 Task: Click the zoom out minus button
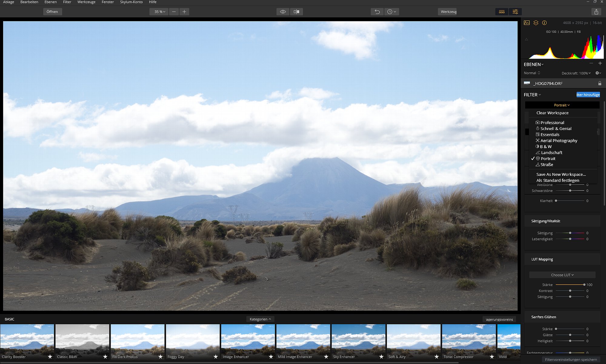point(174,12)
